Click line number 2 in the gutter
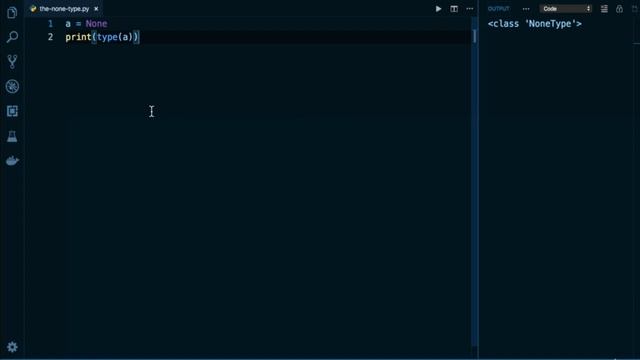Screen dimensions: 640x360 (x=50, y=37)
